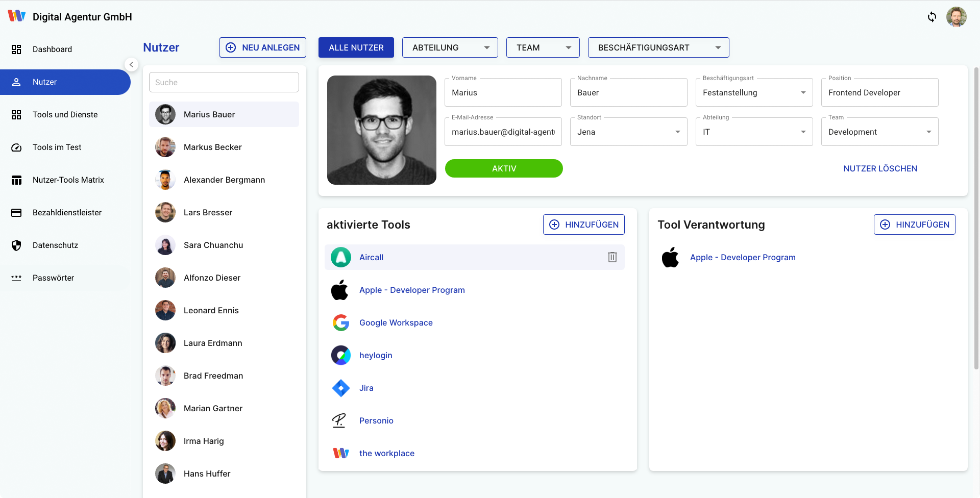Click the heylogin tool icon
The image size is (980, 498).
coord(340,355)
